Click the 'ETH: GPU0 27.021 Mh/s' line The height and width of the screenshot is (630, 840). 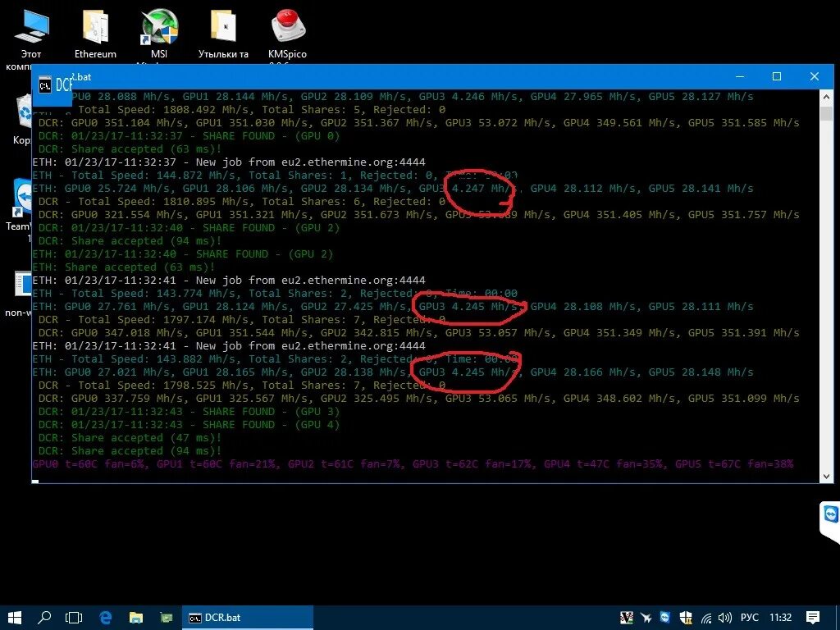click(x=393, y=372)
